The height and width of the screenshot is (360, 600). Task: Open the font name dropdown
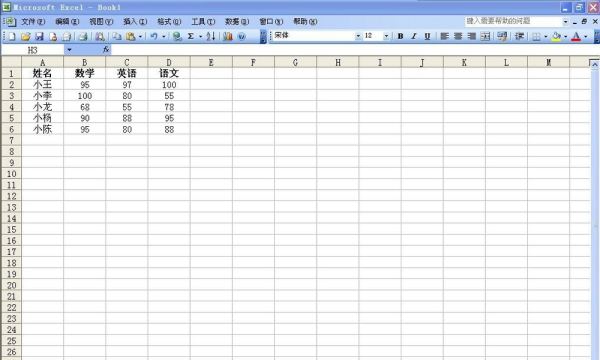pos(358,36)
